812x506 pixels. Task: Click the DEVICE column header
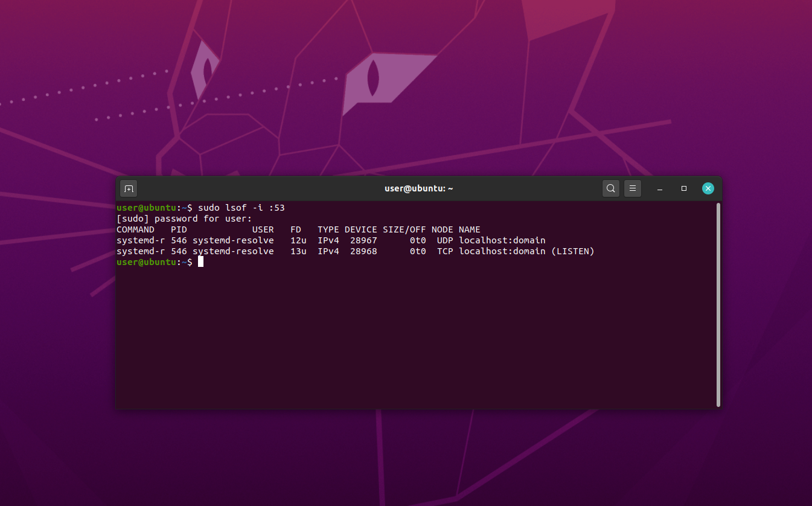361,229
